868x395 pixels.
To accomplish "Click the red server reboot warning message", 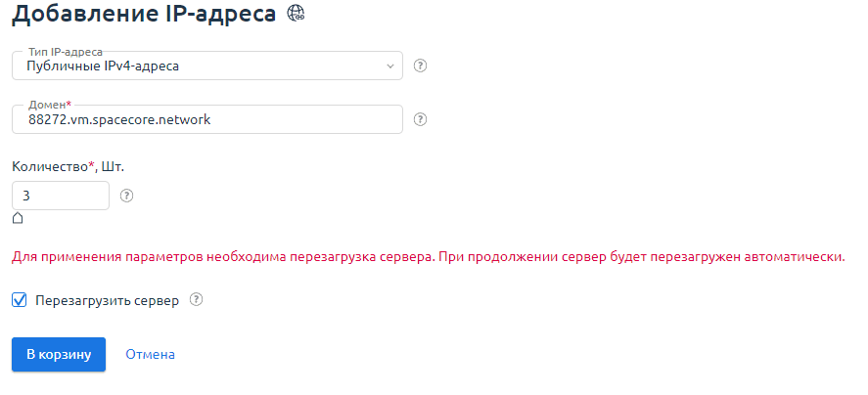I will pos(428,257).
